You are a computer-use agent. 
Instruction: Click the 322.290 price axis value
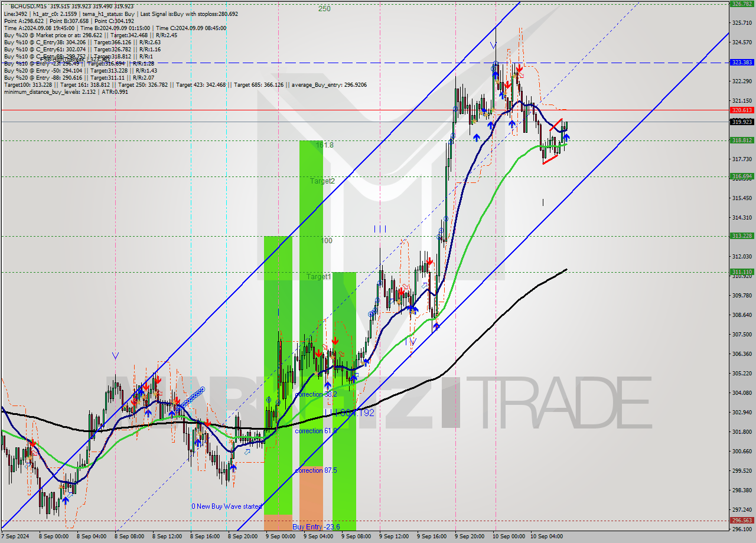742,81
